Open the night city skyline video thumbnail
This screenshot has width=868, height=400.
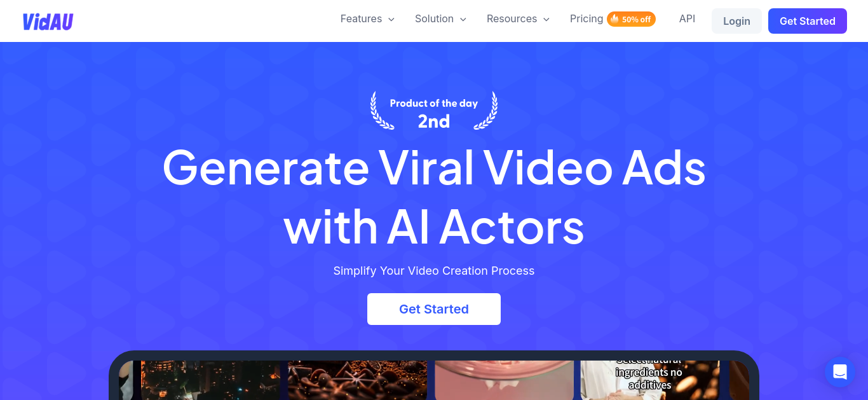[x=210, y=380]
